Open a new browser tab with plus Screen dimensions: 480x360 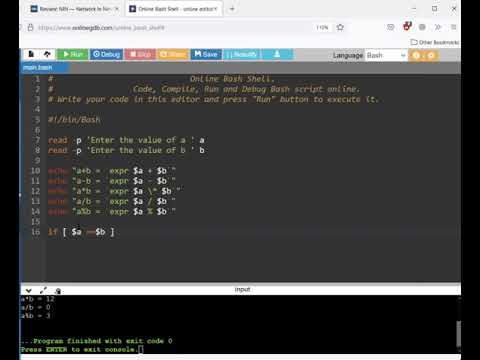click(x=232, y=9)
